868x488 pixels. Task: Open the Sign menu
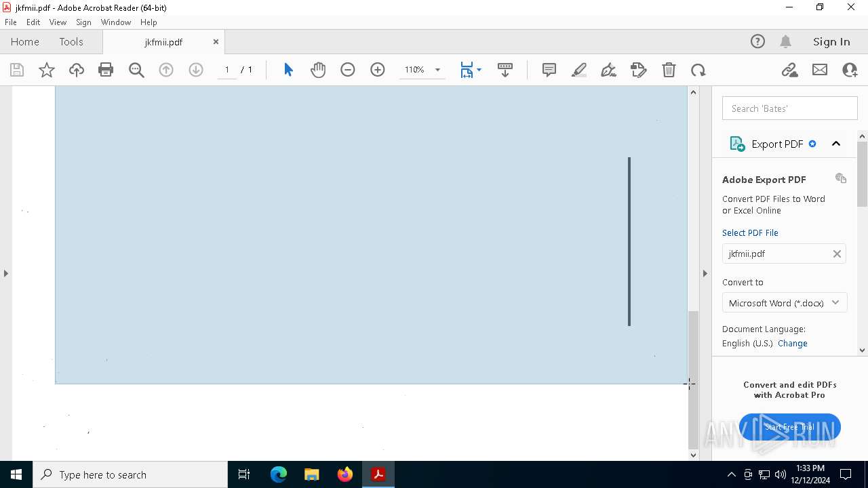(x=83, y=22)
